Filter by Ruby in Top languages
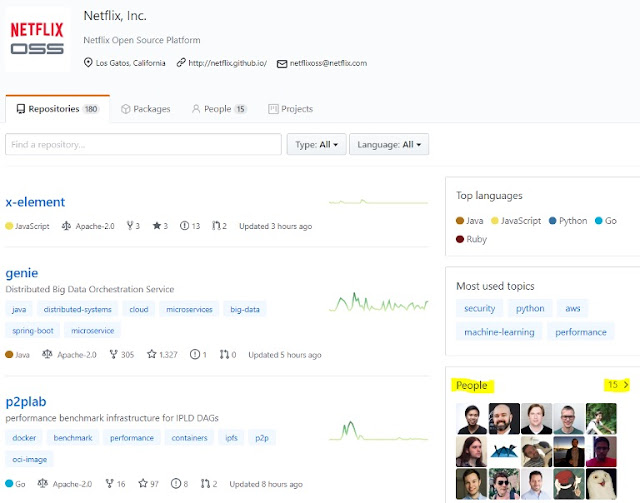The height and width of the screenshot is (503, 640). 471,239
